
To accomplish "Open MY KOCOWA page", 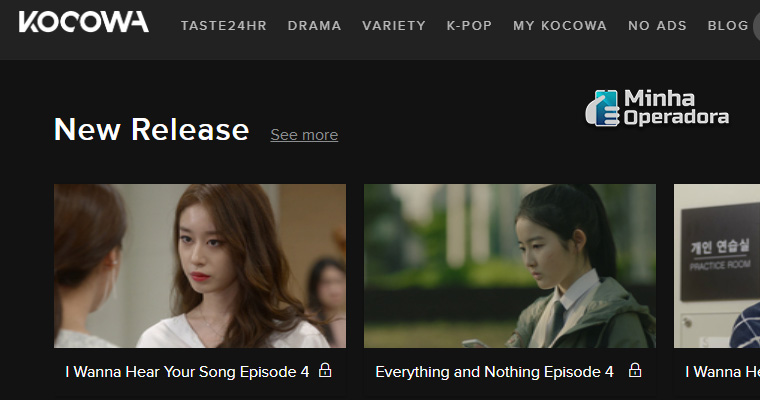I will click(560, 26).
